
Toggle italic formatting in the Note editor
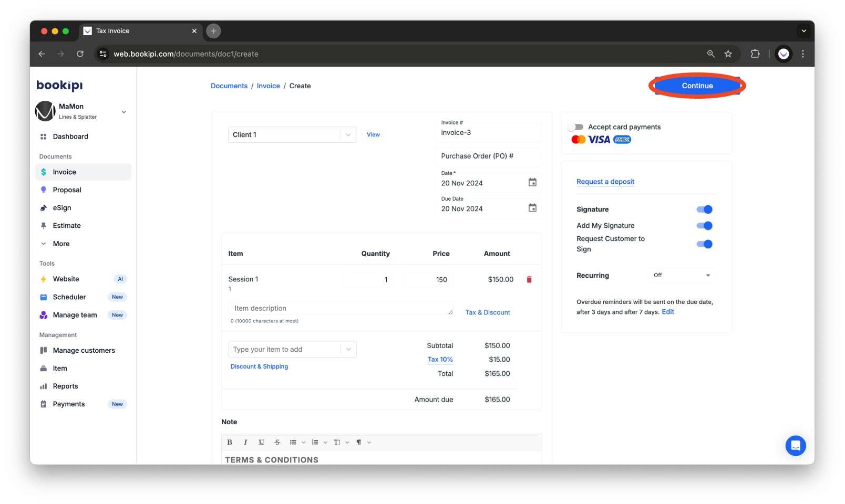point(245,442)
